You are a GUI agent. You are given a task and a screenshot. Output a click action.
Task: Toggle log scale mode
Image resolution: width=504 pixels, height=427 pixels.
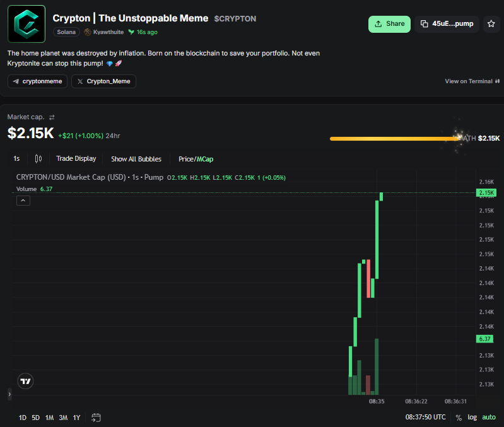point(472,417)
